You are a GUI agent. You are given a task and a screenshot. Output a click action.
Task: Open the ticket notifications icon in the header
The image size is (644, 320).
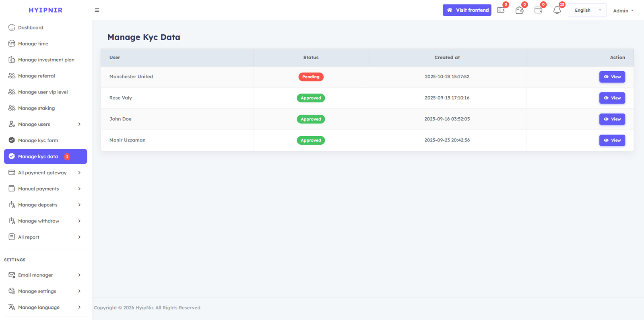click(x=501, y=10)
